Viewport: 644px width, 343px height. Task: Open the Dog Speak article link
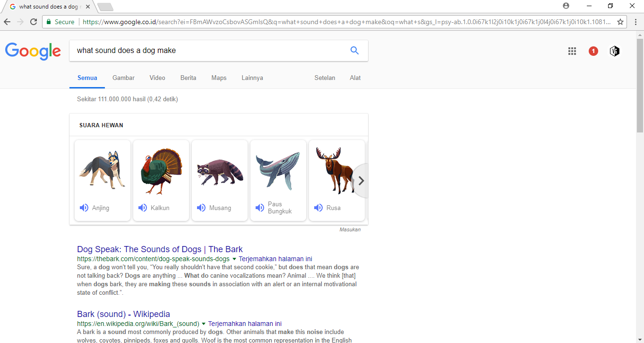tap(160, 249)
